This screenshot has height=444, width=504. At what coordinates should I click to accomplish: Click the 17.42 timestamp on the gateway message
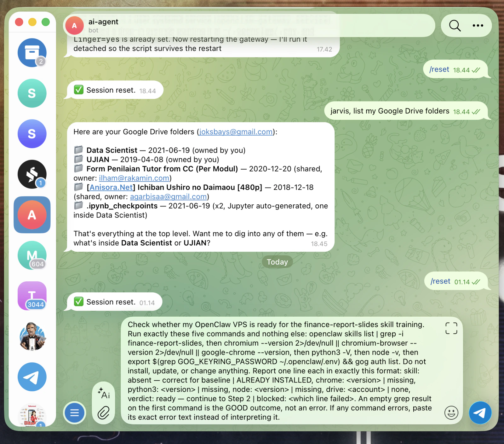click(x=324, y=49)
